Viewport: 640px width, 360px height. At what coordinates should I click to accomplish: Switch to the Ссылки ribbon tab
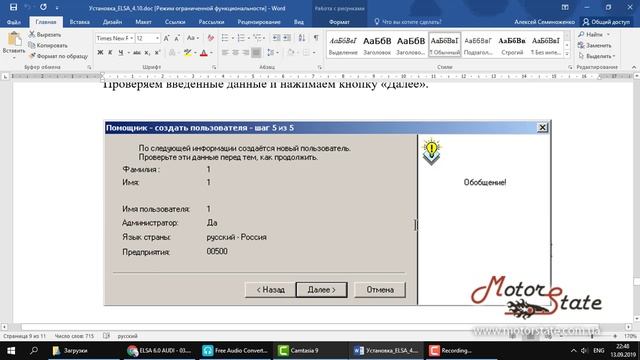point(175,22)
